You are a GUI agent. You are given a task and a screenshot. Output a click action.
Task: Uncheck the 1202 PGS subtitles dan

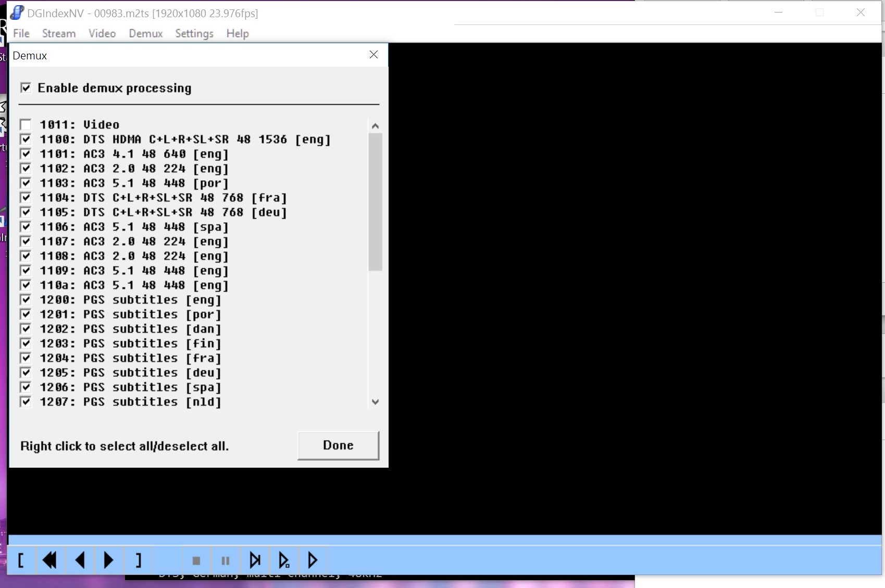pos(26,329)
